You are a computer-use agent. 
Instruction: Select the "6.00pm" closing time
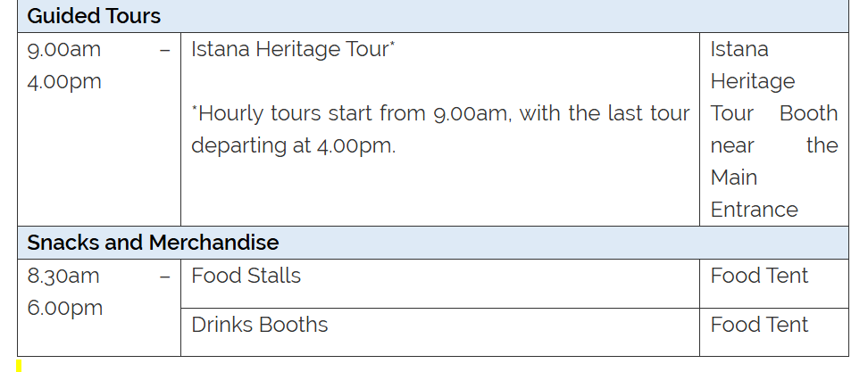[x=64, y=308]
